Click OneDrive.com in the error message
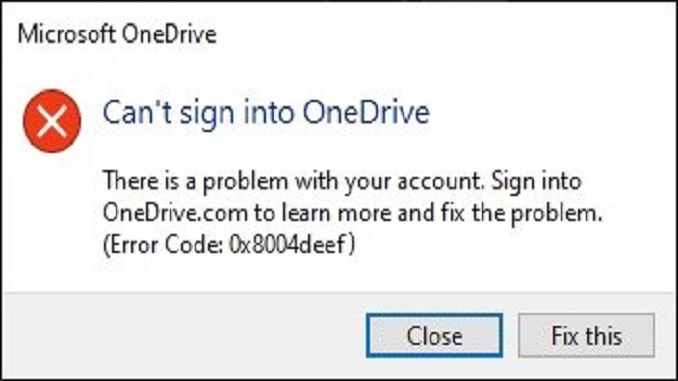 pyautogui.click(x=176, y=212)
